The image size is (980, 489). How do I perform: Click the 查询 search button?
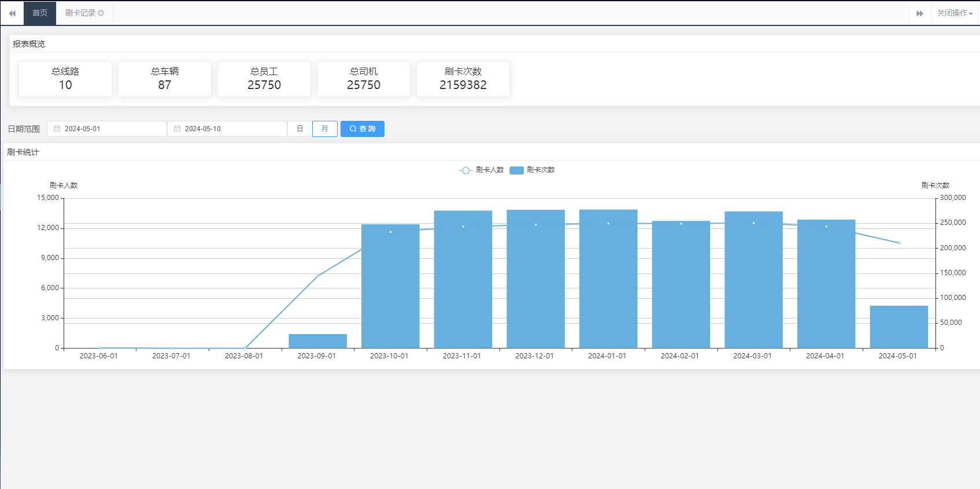tap(363, 129)
